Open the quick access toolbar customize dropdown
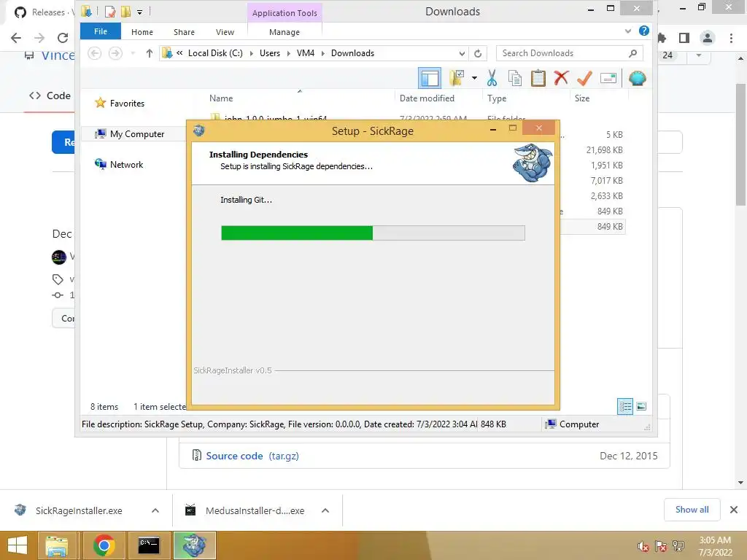The image size is (747, 560). pos(139,12)
